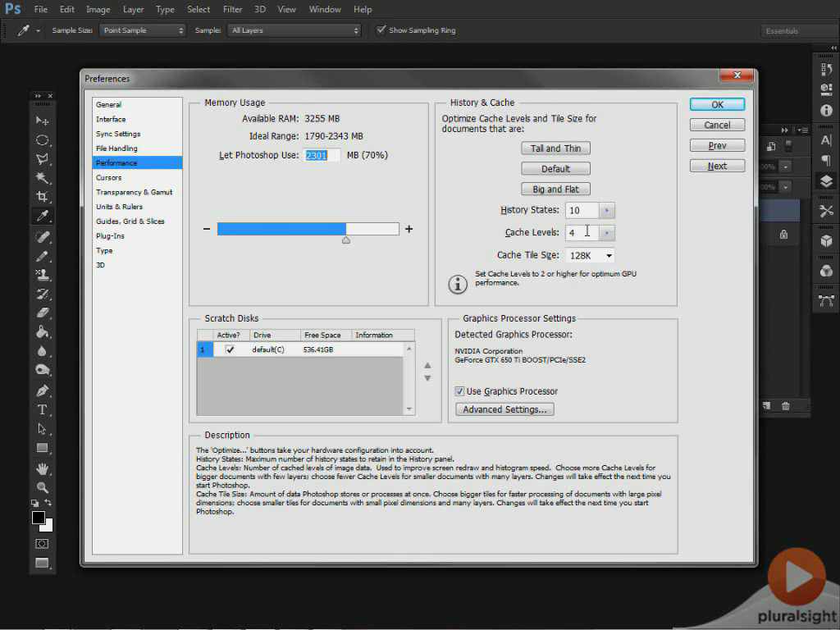The image size is (840, 630).
Task: Select the Path Selection tool
Action: (42, 428)
